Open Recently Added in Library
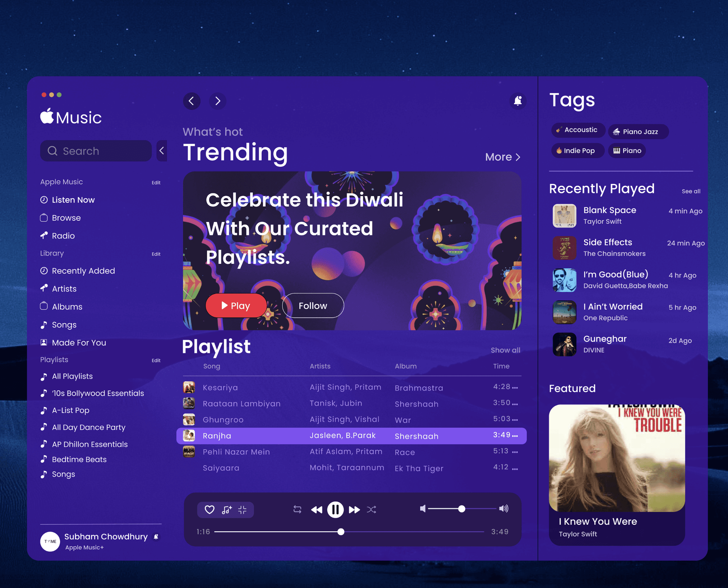 (78, 271)
